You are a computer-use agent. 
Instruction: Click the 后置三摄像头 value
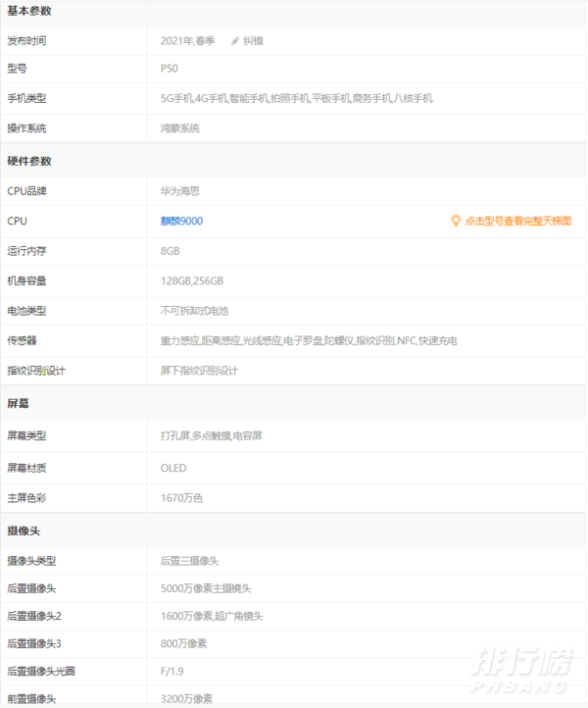(189, 561)
